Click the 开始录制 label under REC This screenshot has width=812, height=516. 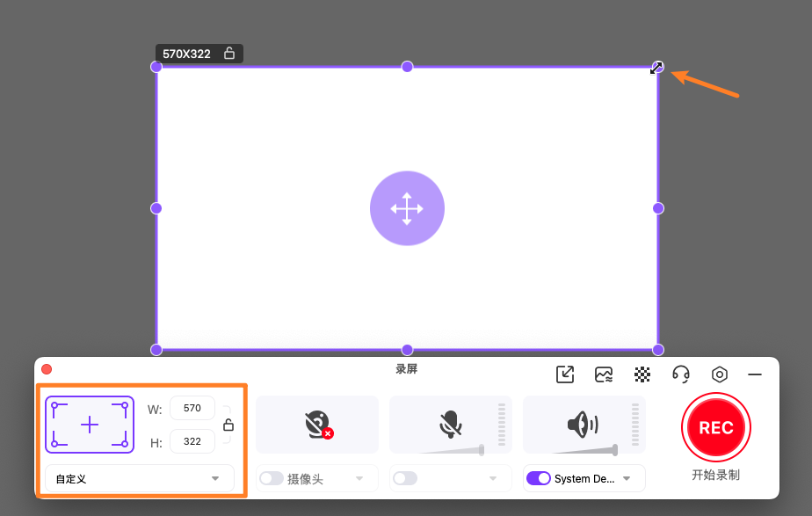[x=715, y=475]
